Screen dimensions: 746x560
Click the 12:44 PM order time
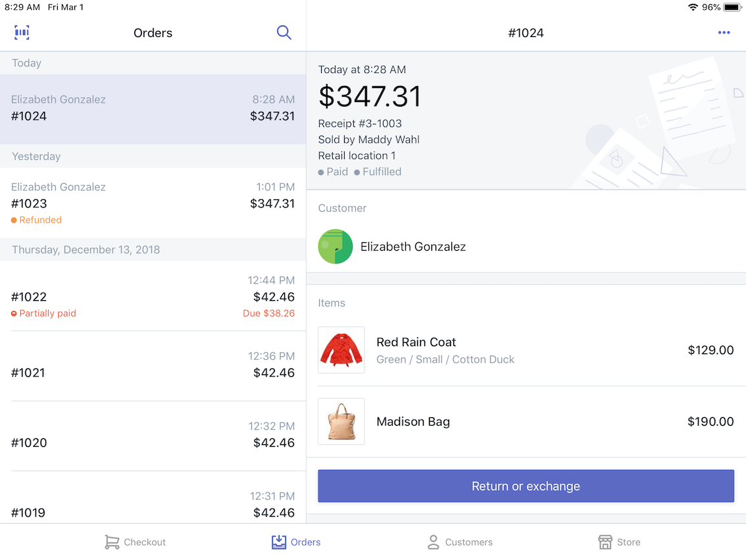coord(271,280)
